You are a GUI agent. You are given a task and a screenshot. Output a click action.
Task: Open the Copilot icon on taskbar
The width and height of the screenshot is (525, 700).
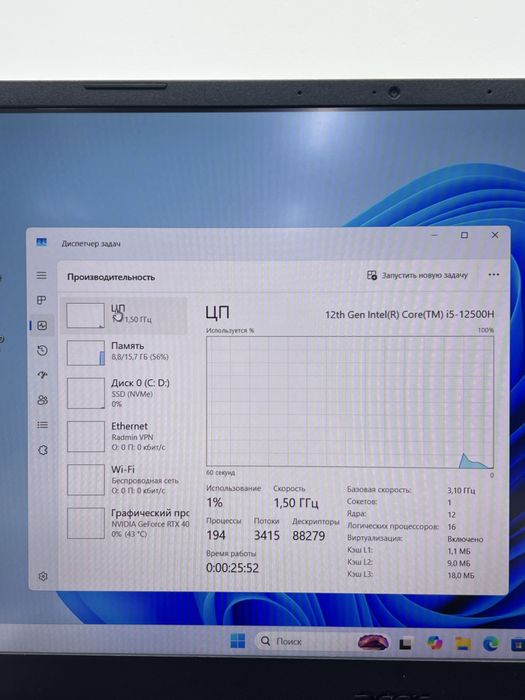[434, 643]
